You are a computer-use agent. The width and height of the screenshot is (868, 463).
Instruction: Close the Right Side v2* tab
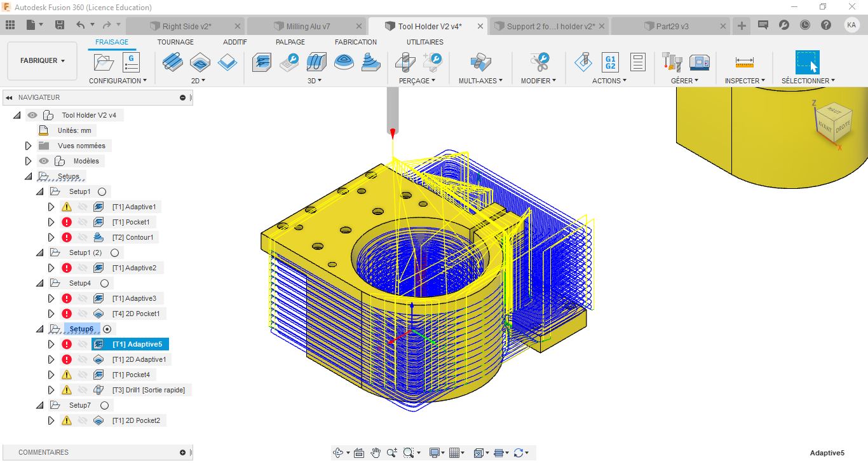pyautogui.click(x=238, y=26)
